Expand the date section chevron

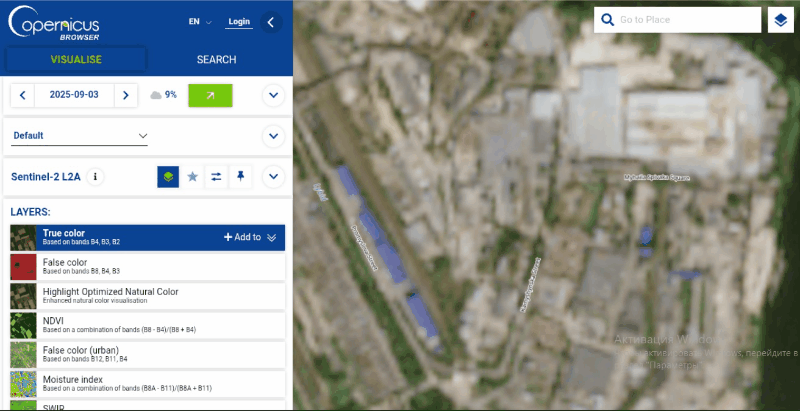click(273, 95)
